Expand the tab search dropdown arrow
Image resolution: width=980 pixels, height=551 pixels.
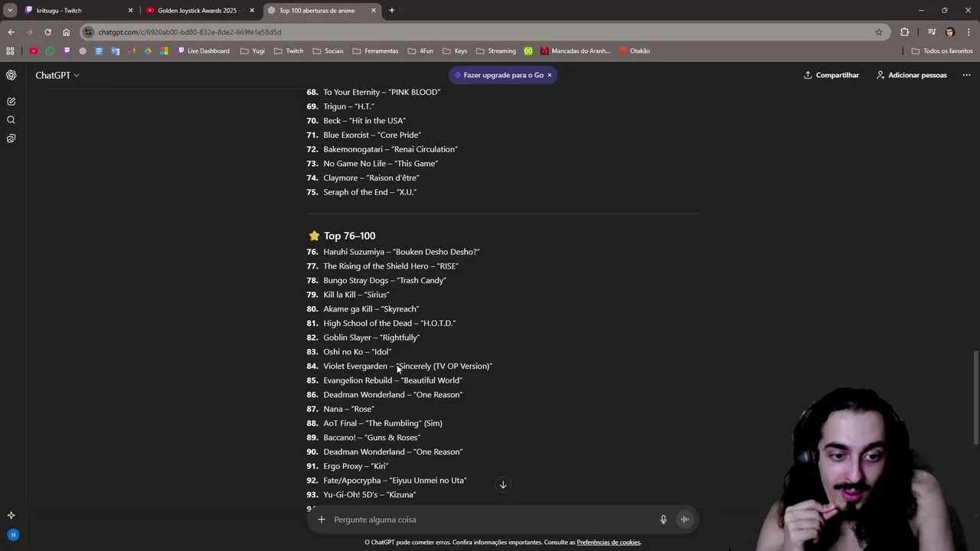coord(10,10)
